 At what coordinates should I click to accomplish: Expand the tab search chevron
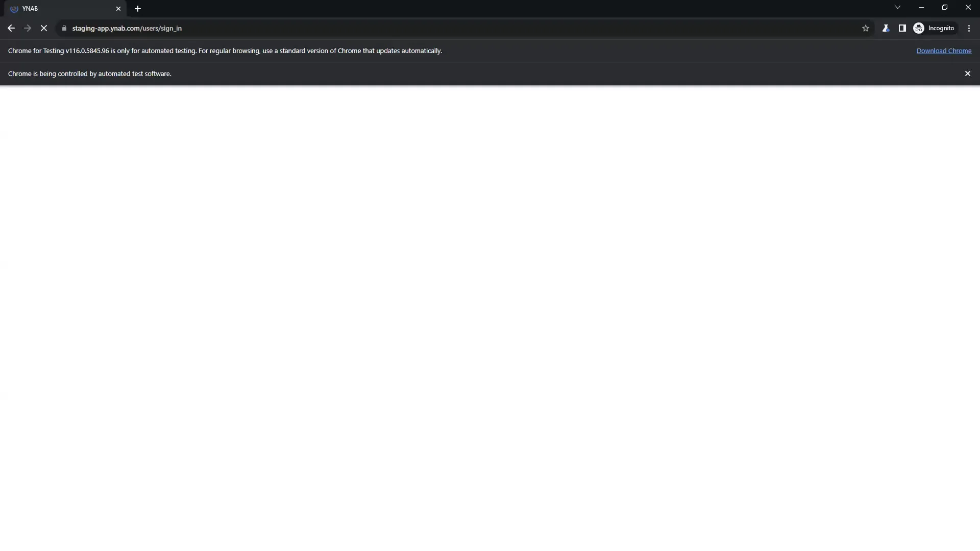click(x=897, y=8)
